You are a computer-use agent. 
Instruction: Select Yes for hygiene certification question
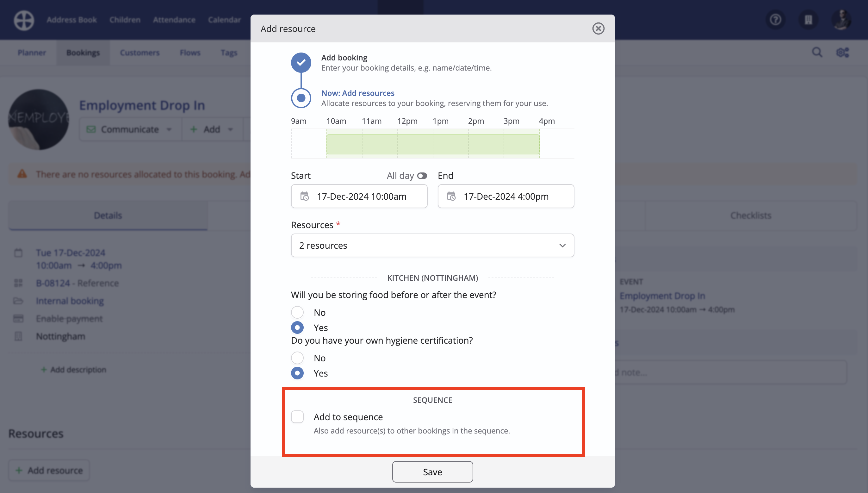coord(297,373)
